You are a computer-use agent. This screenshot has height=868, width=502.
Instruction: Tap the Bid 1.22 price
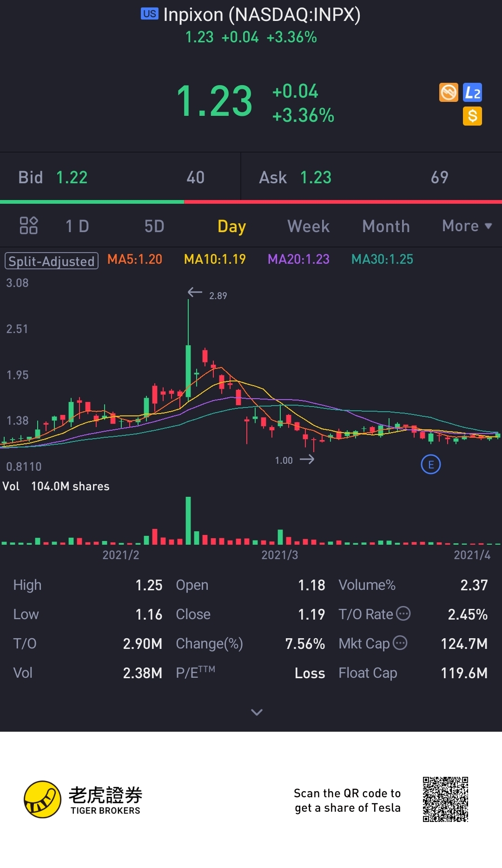pyautogui.click(x=72, y=177)
